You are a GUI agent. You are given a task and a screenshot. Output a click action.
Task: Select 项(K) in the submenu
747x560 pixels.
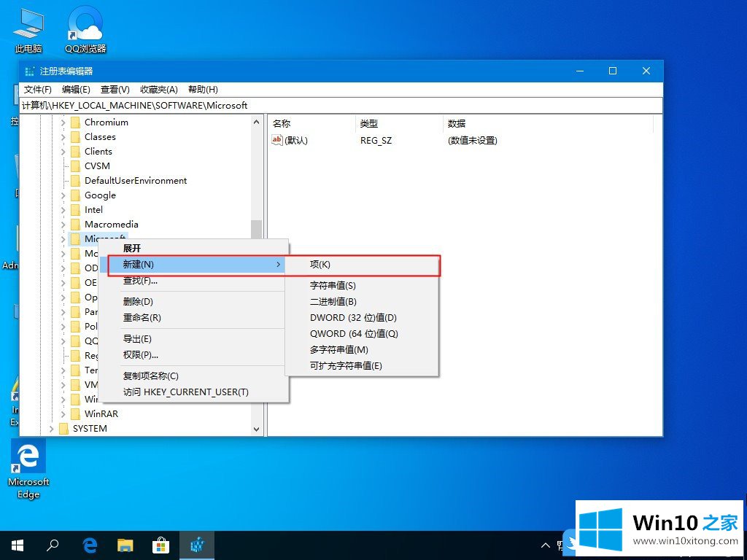[362, 264]
